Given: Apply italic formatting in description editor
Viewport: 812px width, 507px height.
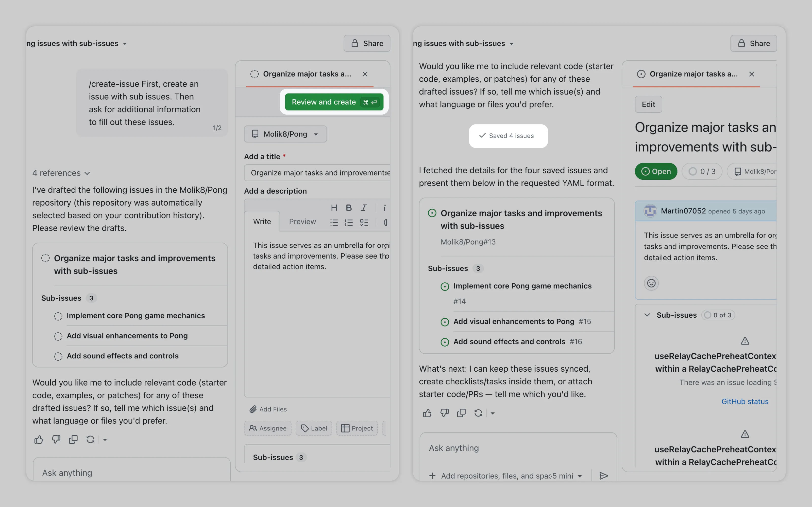Looking at the screenshot, I should [x=364, y=208].
